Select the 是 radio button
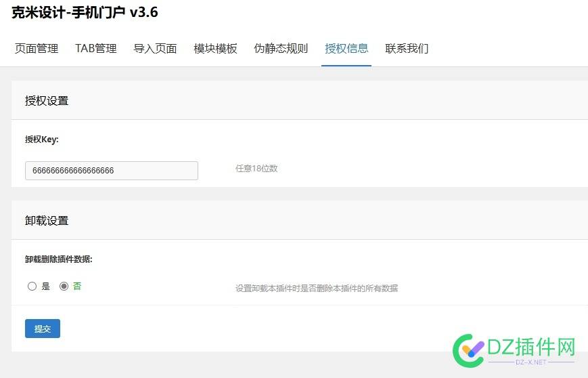The width and height of the screenshot is (588, 378). coord(32,287)
